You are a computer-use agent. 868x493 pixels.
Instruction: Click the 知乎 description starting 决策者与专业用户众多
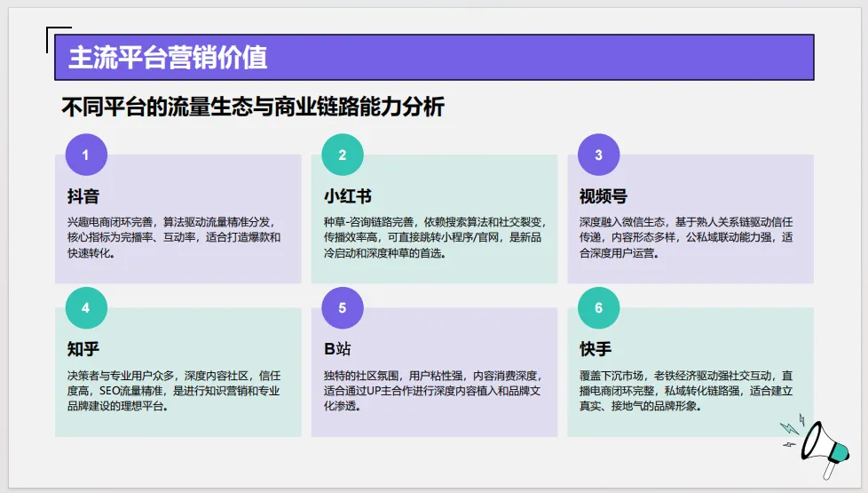pos(174,391)
